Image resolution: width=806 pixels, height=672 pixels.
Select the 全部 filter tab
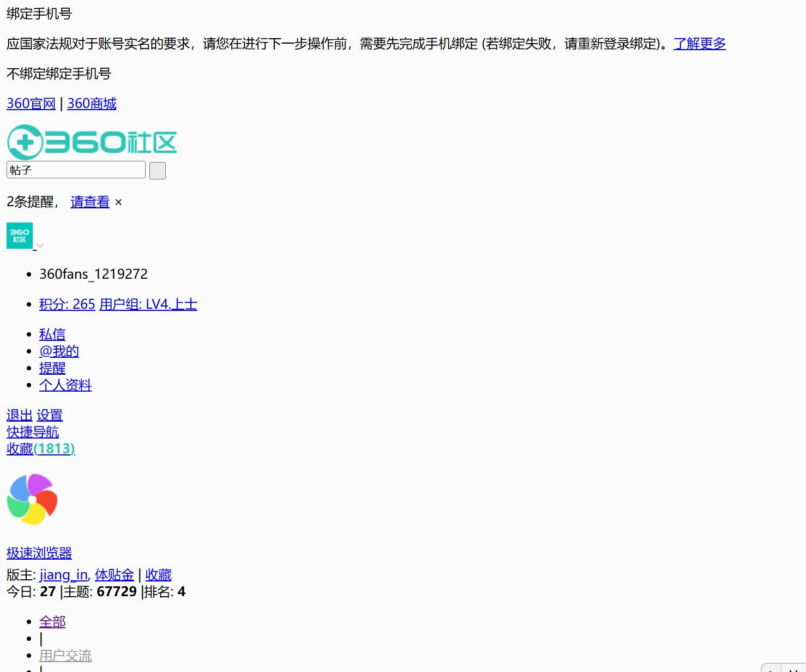point(52,622)
